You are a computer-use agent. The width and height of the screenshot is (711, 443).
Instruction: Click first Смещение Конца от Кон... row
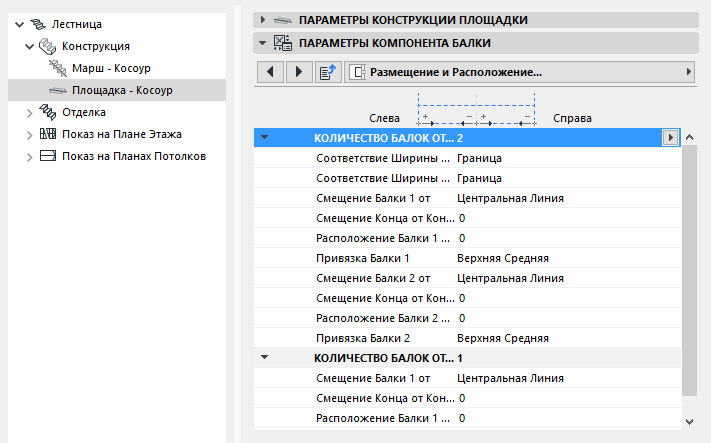click(467, 219)
